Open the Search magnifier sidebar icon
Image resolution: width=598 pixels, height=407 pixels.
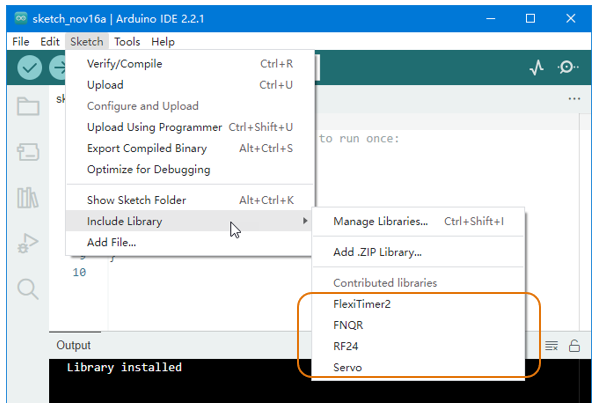[x=28, y=289]
